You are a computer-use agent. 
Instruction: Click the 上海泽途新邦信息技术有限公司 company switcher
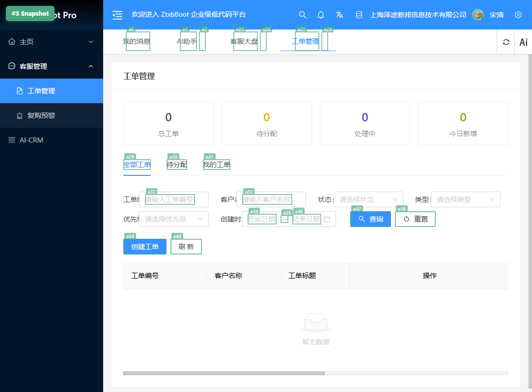click(x=418, y=15)
